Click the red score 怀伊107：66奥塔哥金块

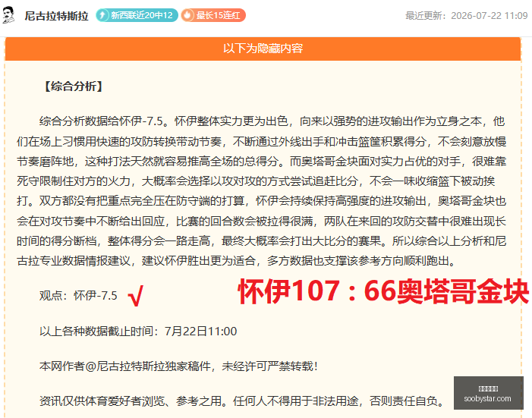point(383,291)
